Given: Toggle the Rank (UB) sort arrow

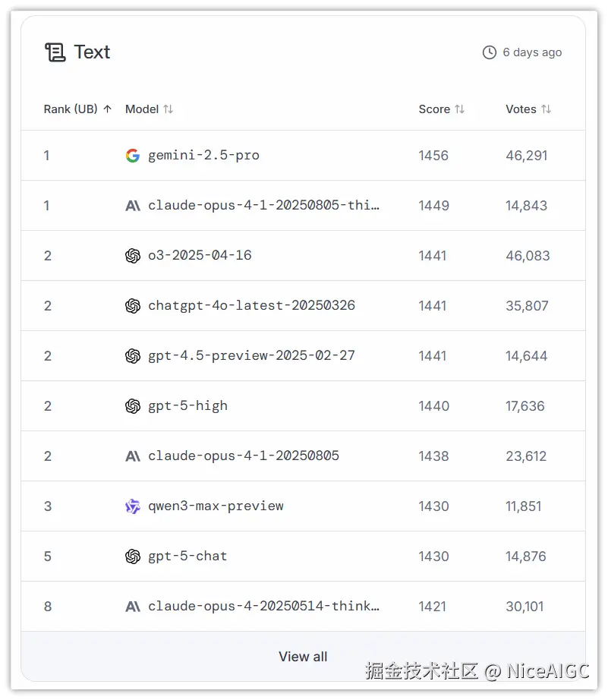Looking at the screenshot, I should 108,109.
